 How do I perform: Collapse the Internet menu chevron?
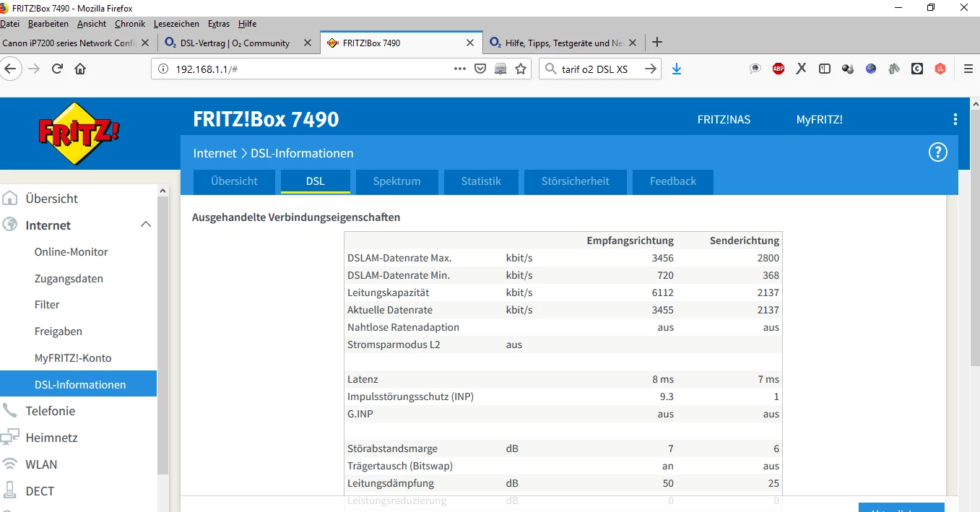pos(145,225)
